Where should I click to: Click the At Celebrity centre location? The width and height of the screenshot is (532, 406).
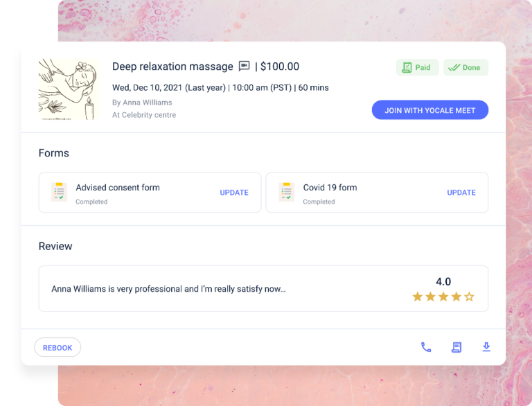tap(144, 115)
